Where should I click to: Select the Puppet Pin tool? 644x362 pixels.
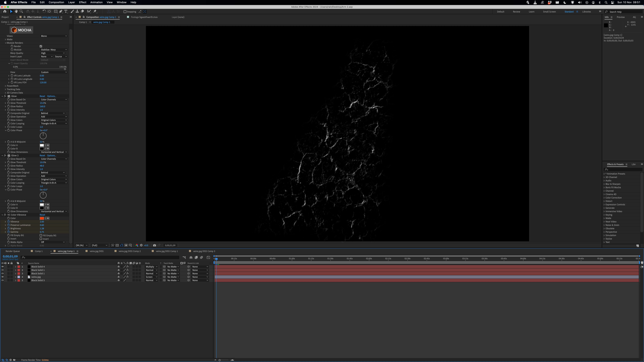[95, 11]
